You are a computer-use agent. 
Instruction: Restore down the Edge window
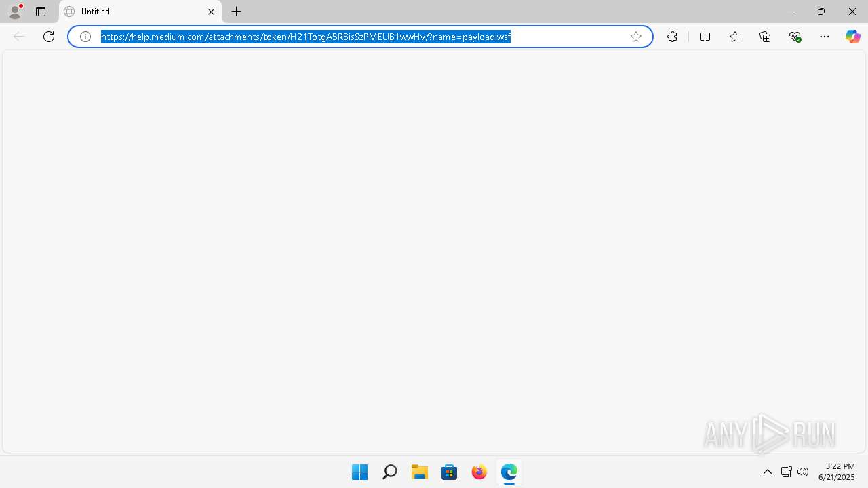pyautogui.click(x=821, y=12)
